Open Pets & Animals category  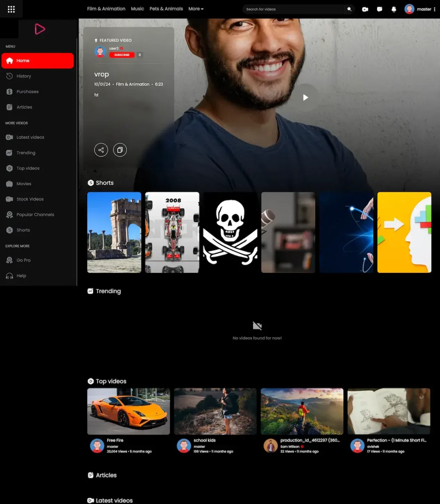[x=166, y=9]
